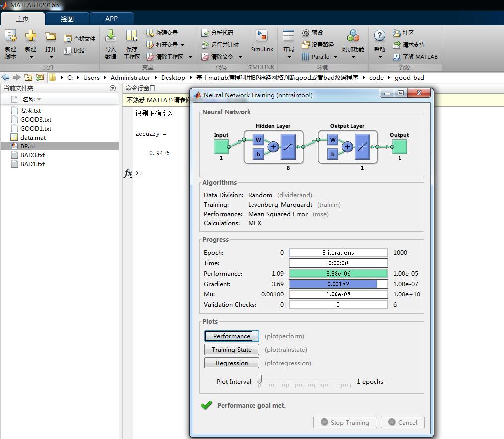The image size is (504, 439).
Task: Expand Clear Commands (清除命令) dropdown
Action: coord(240,57)
